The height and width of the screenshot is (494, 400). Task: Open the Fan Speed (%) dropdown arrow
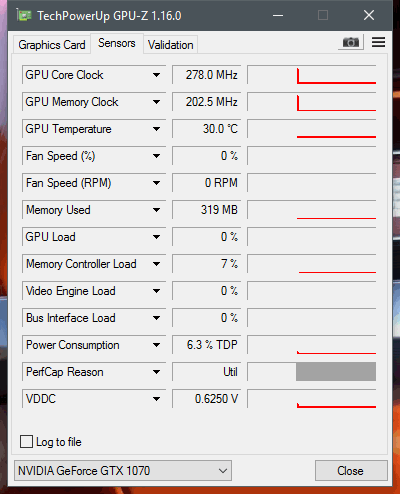tap(156, 156)
